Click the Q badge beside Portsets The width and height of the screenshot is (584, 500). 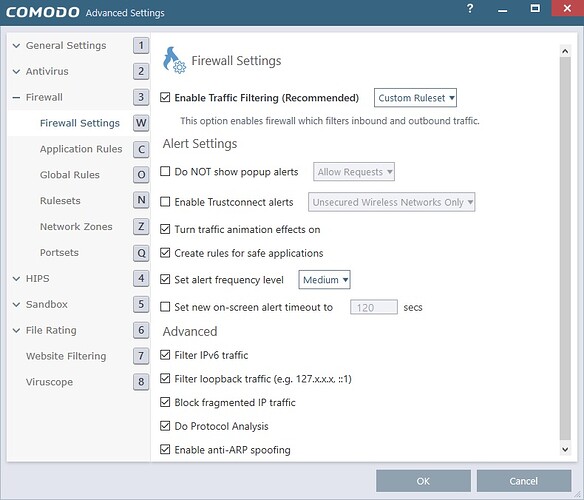click(141, 253)
